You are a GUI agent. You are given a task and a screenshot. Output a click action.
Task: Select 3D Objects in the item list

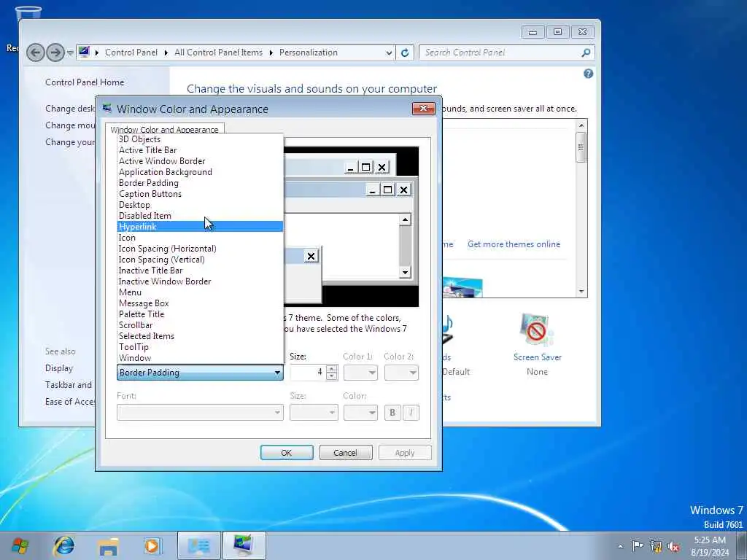click(x=200, y=139)
